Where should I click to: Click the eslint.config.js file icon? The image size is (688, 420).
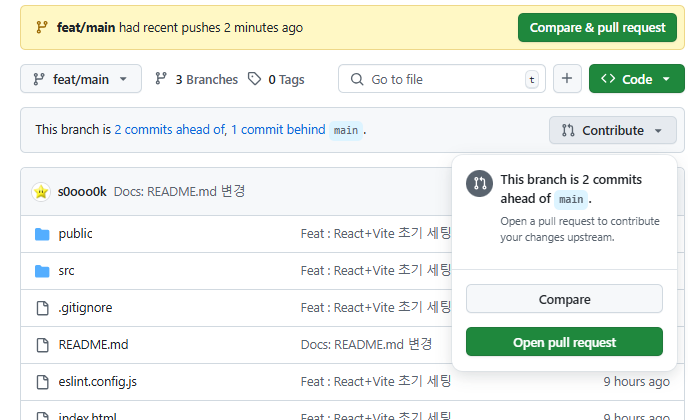pyautogui.click(x=43, y=382)
